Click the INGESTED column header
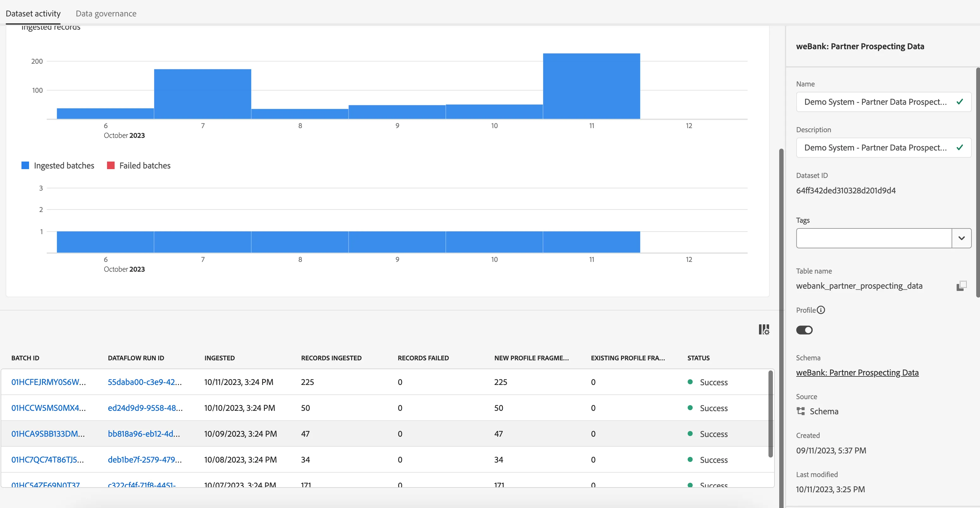The image size is (980, 508). 219,358
